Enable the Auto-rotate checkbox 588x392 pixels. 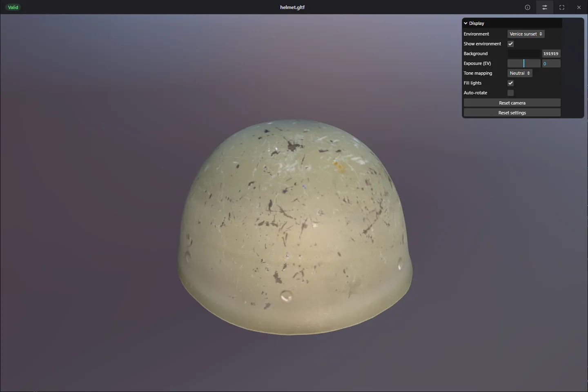tap(510, 93)
